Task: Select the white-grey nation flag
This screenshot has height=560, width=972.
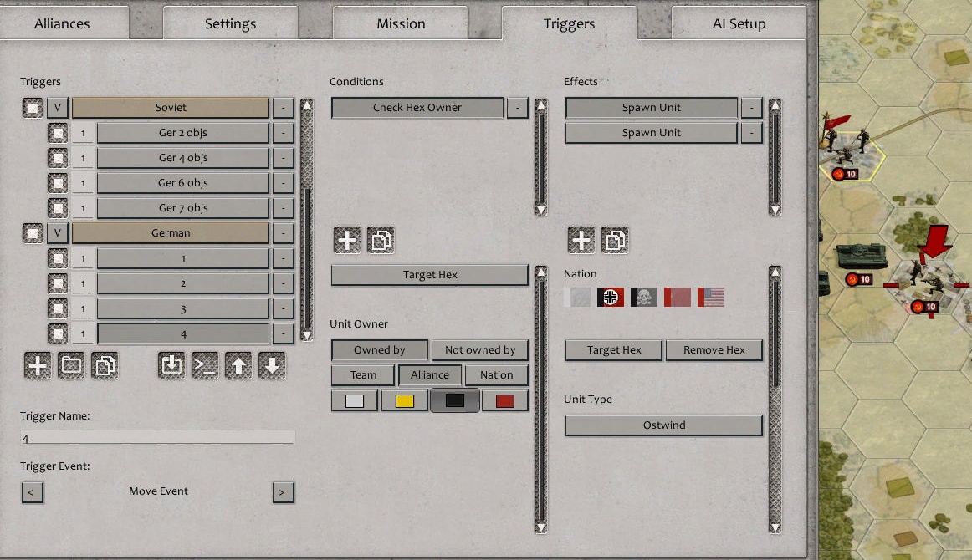Action: [577, 298]
